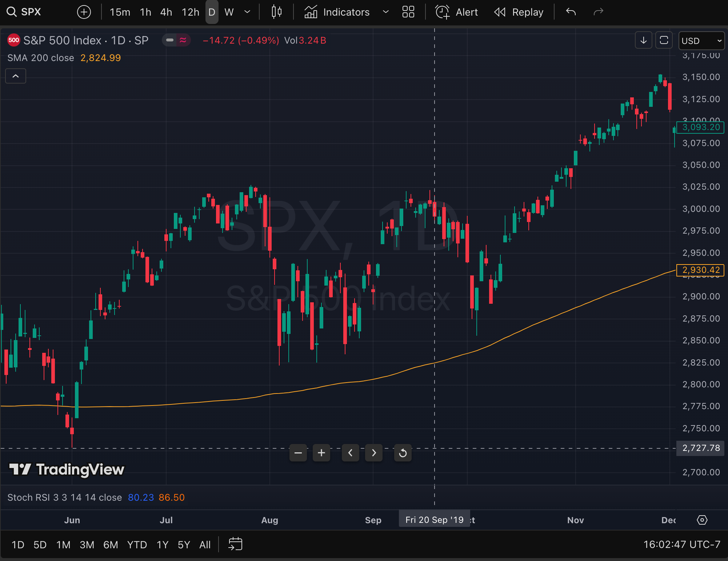
Task: Open the USD currency dropdown
Action: tap(701, 40)
